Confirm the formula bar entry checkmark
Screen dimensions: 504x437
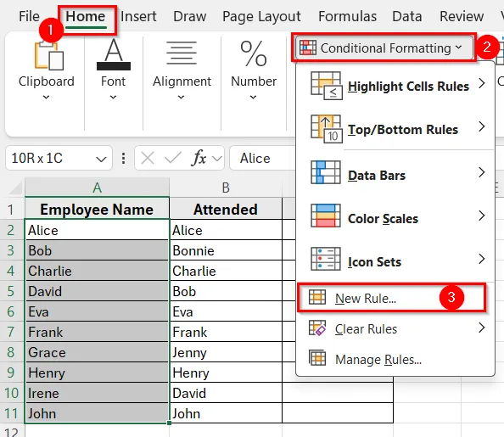172,158
